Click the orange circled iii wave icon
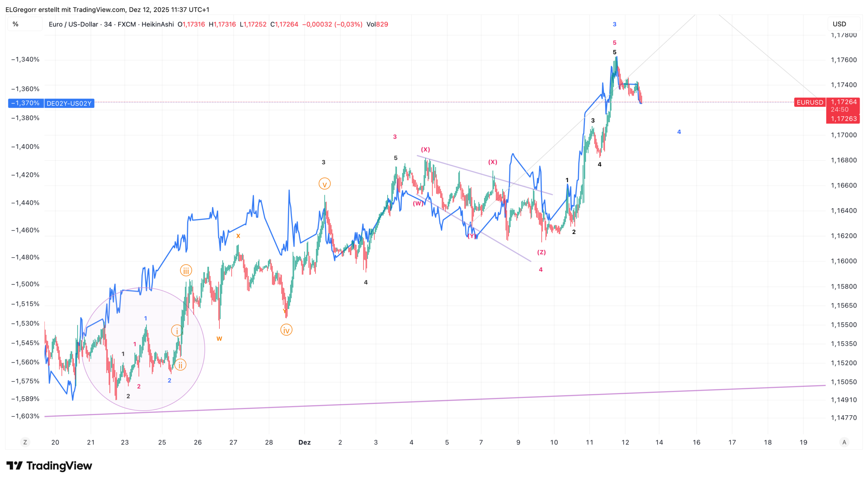Screen dimensions: 868x482 point(186,271)
